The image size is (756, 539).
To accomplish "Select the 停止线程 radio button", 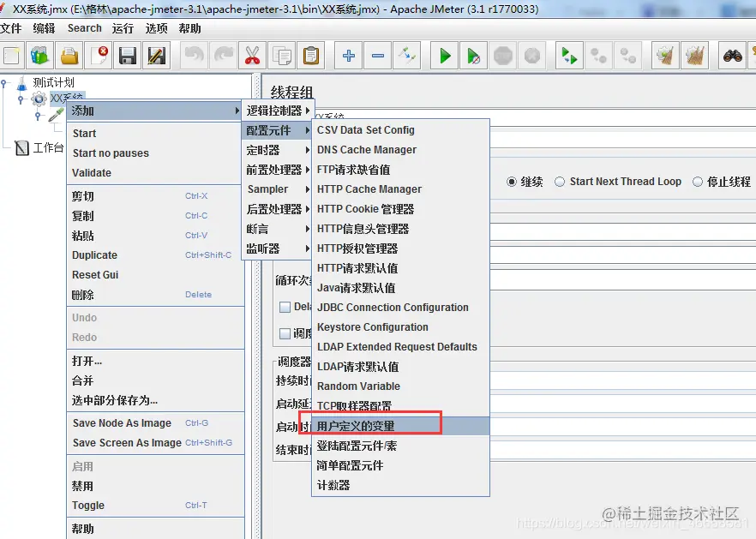I will (697, 182).
